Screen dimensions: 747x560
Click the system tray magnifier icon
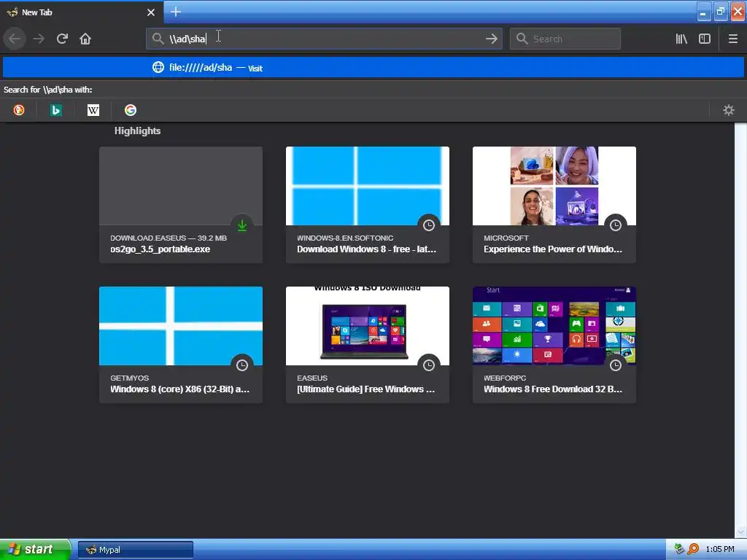click(x=693, y=549)
